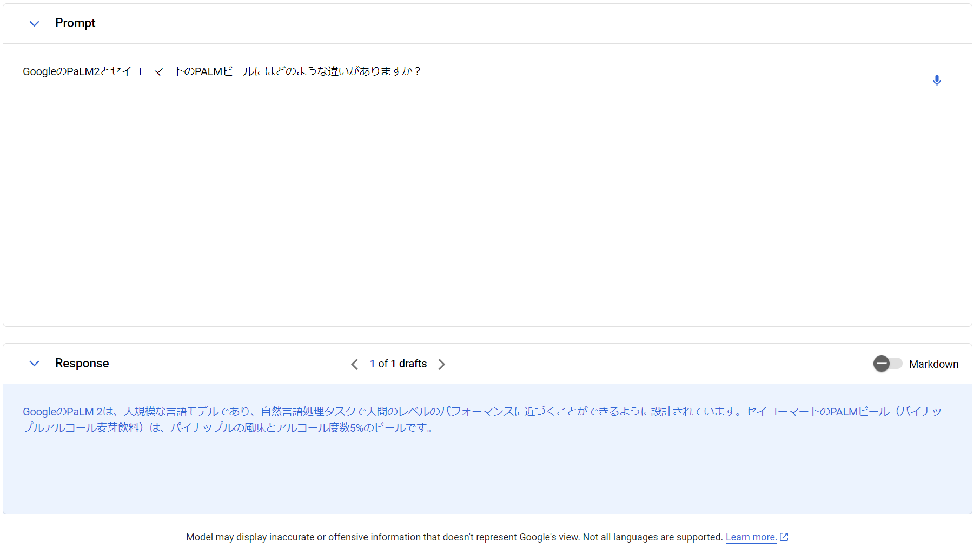The image size is (980, 548).
Task: Click the draft number "1" in blue
Action: 373,364
